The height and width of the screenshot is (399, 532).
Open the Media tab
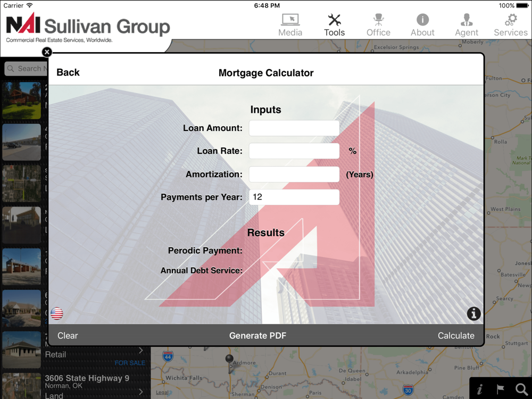tap(290, 25)
